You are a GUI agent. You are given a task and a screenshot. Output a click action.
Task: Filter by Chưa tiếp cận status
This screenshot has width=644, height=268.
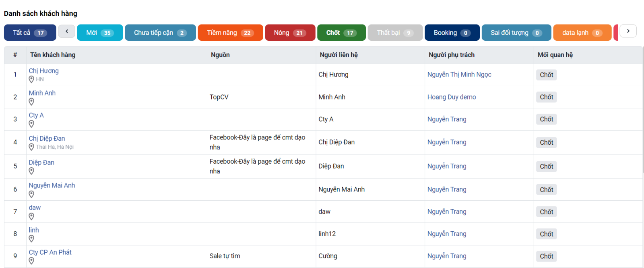160,33
